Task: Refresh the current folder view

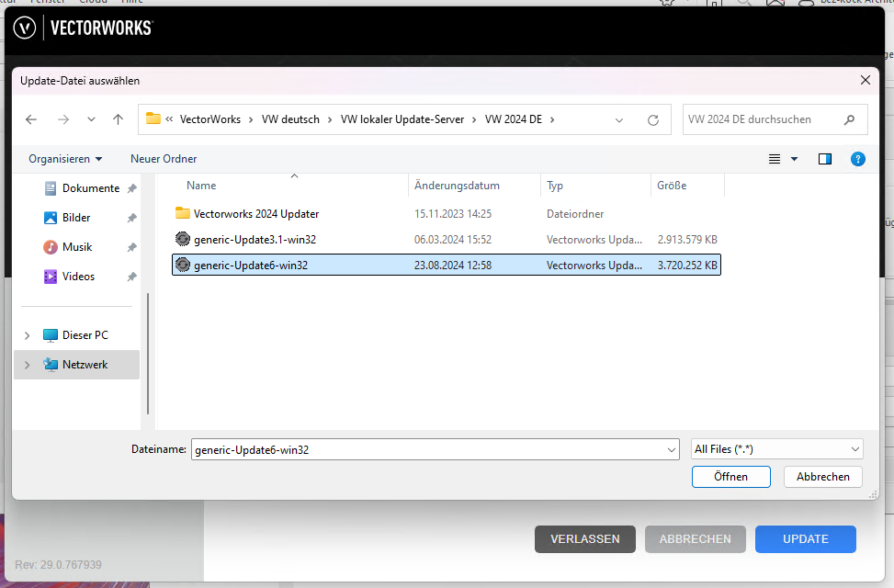Action: point(653,119)
